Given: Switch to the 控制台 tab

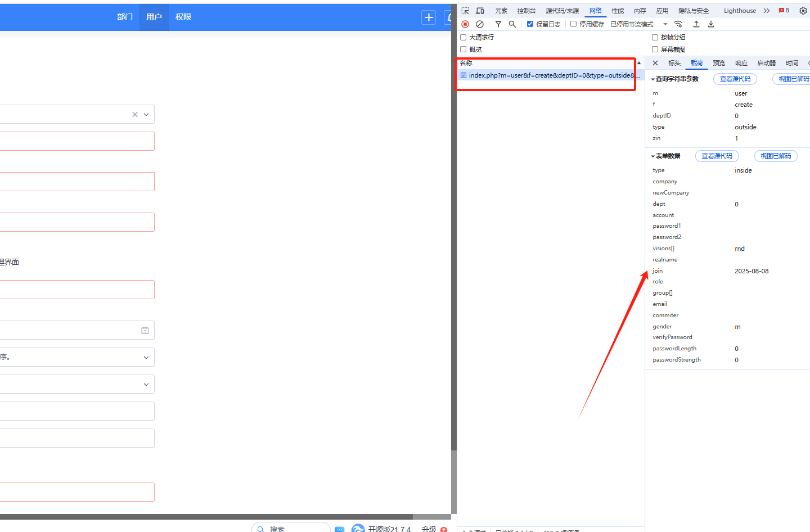Looking at the screenshot, I should [526, 11].
